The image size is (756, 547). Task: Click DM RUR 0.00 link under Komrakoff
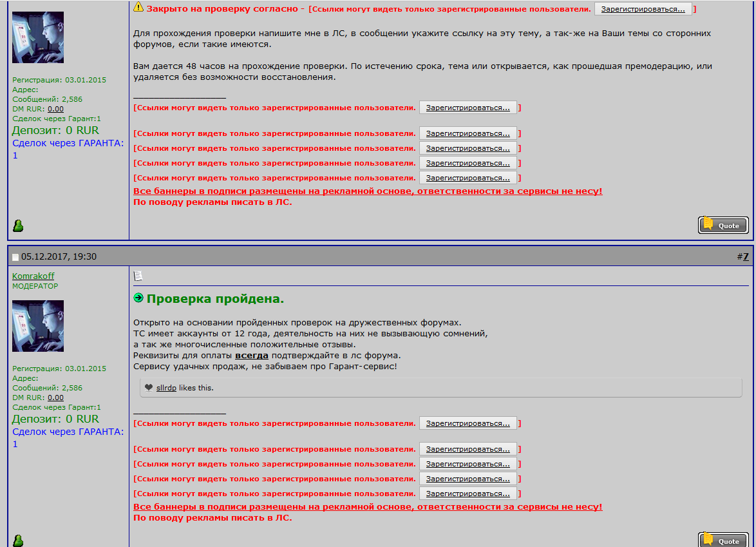point(55,398)
